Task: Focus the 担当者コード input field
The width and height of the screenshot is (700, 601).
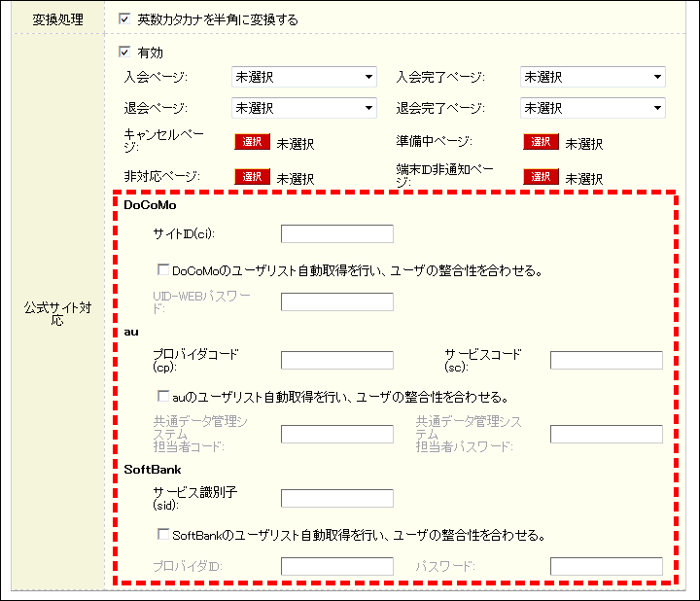Action: (x=337, y=434)
